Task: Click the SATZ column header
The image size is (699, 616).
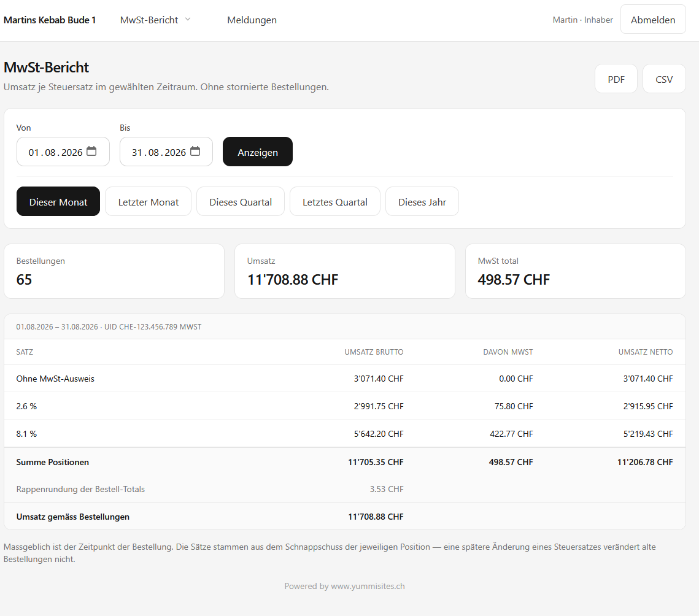Action: pyautogui.click(x=25, y=352)
